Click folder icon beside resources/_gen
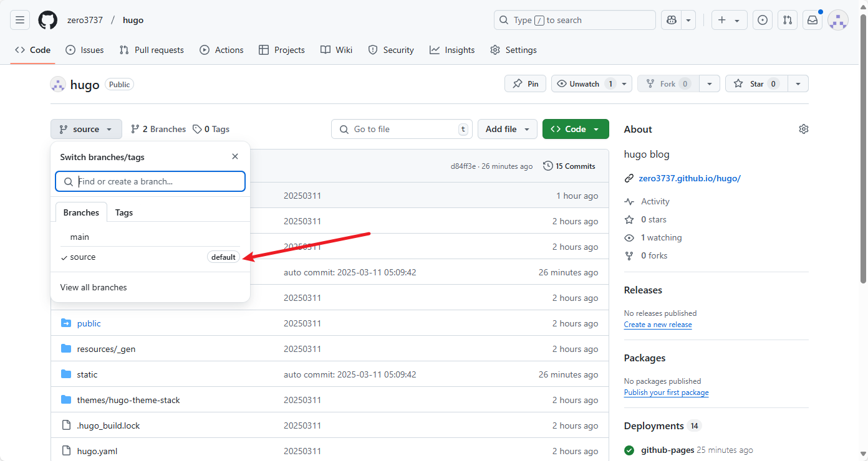Viewport: 868px width, 461px height. (66, 348)
